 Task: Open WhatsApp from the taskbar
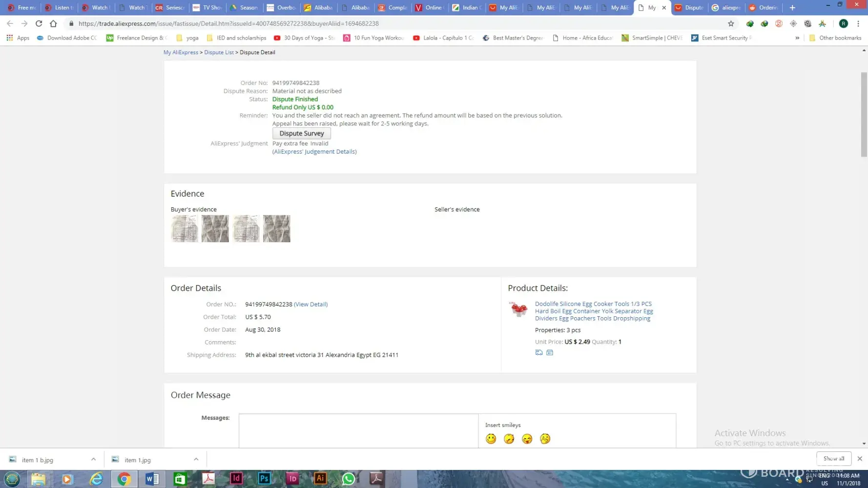[348, 479]
